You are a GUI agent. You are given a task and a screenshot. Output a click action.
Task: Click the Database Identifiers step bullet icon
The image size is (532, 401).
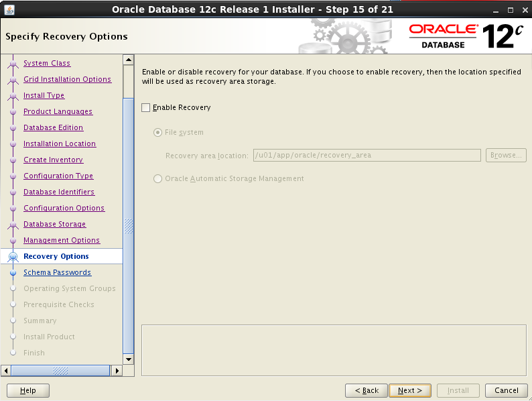[13, 192]
